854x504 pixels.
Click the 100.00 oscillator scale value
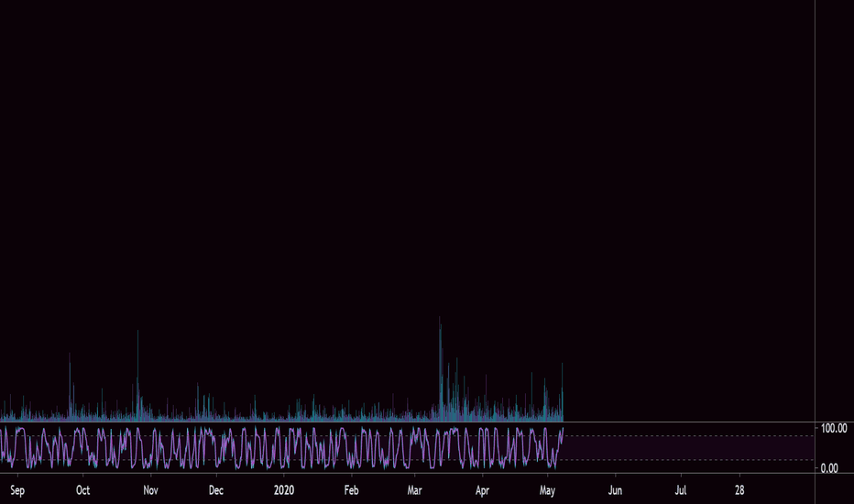(834, 429)
